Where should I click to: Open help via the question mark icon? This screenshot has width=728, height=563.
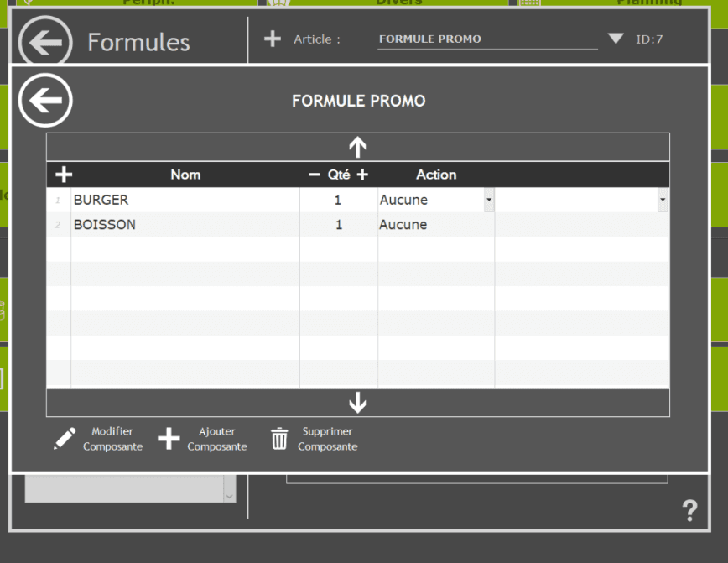690,510
